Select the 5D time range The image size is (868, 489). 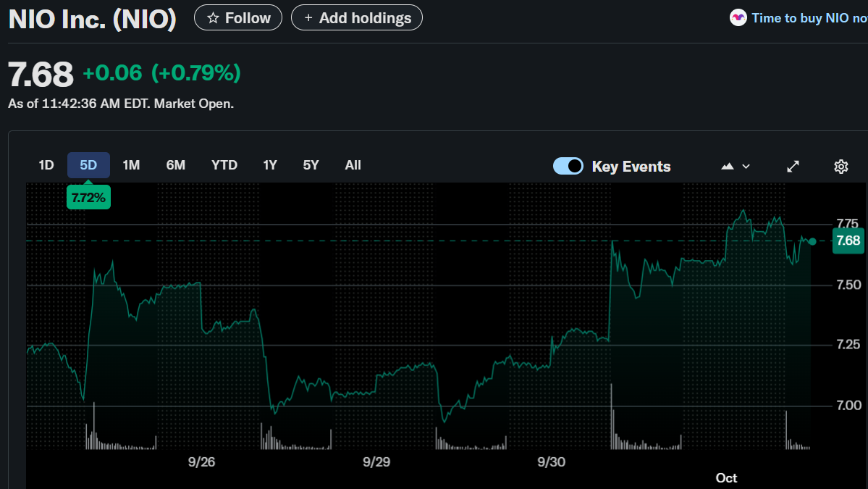88,165
